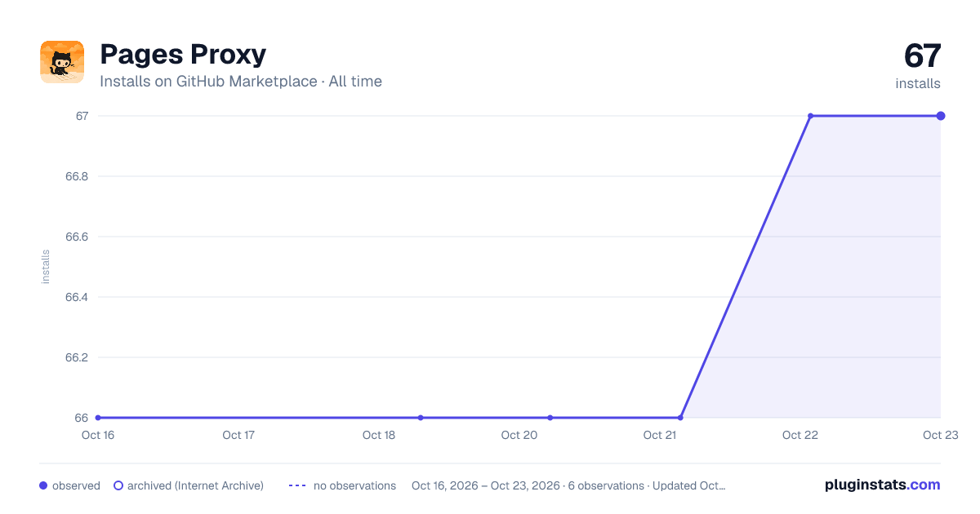Select the data point after Oct 20

pyautogui.click(x=550, y=418)
